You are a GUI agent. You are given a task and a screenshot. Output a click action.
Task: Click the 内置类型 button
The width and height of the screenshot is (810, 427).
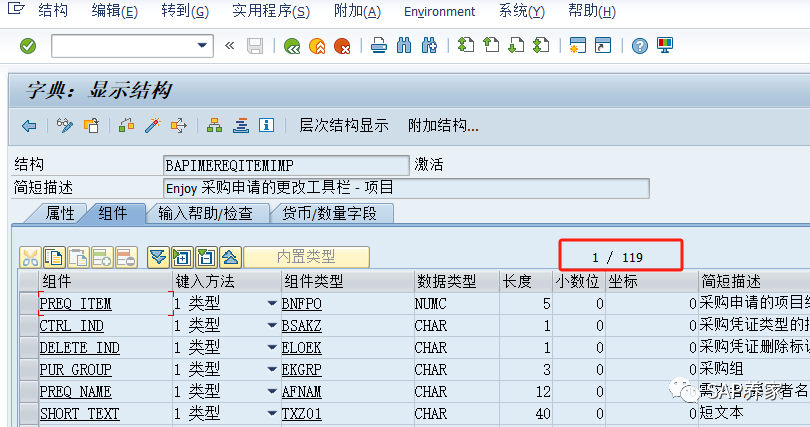click(x=306, y=257)
